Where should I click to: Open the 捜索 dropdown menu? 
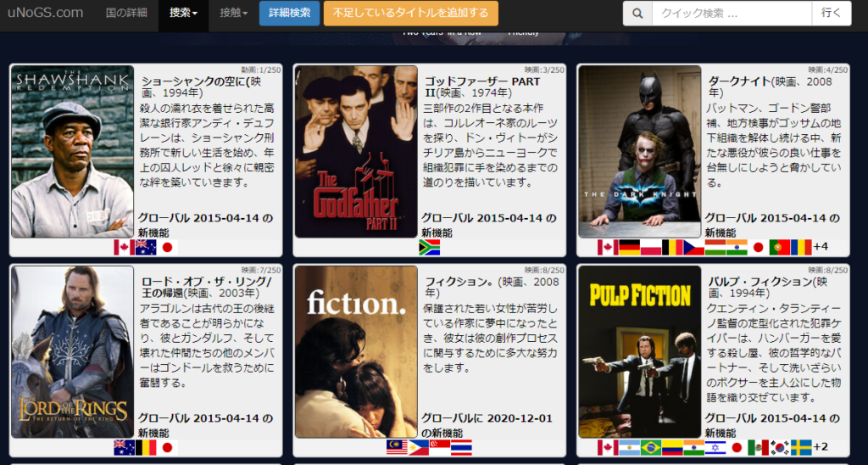(x=184, y=14)
